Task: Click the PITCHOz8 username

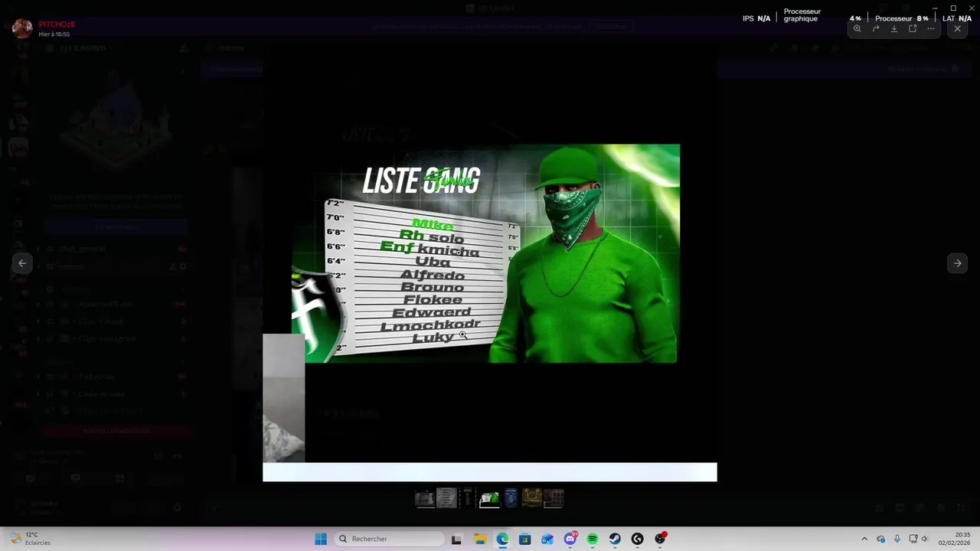Action: coord(57,24)
